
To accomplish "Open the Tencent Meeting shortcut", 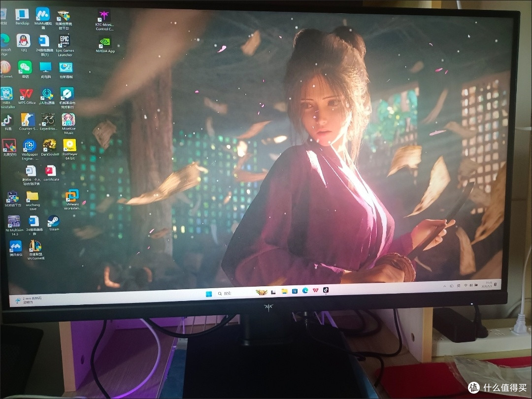I will pos(16,248).
